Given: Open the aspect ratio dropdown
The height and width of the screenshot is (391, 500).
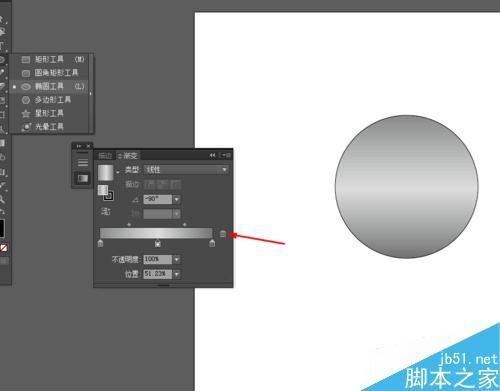Looking at the screenshot, I should [177, 214].
